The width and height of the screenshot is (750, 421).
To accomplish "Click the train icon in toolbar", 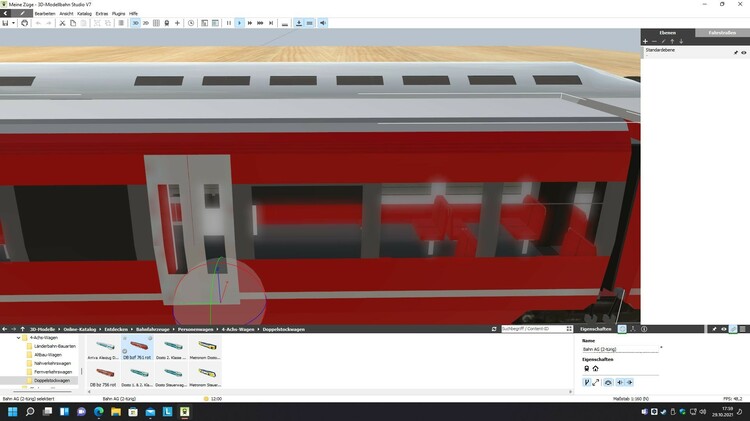I will [x=166, y=22].
